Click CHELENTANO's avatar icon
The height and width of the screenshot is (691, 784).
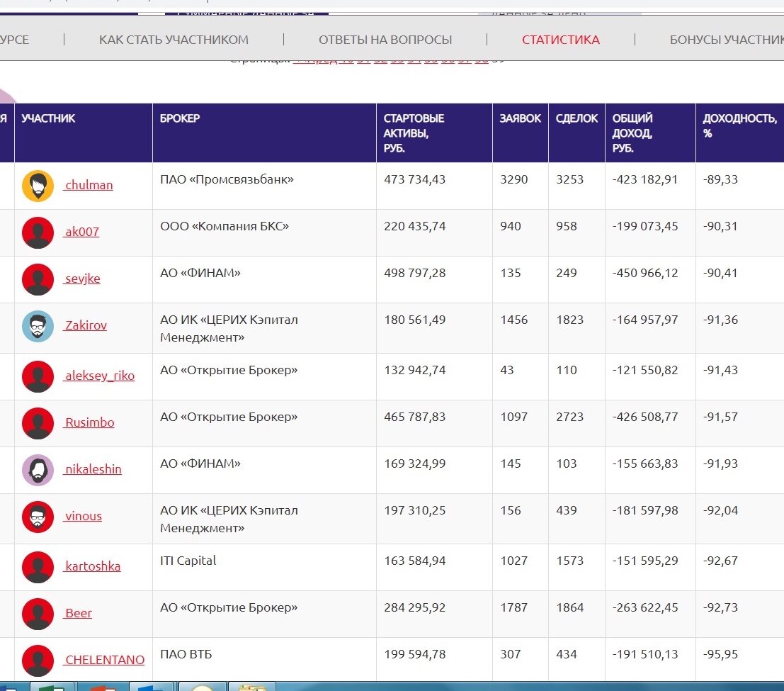coord(38,661)
